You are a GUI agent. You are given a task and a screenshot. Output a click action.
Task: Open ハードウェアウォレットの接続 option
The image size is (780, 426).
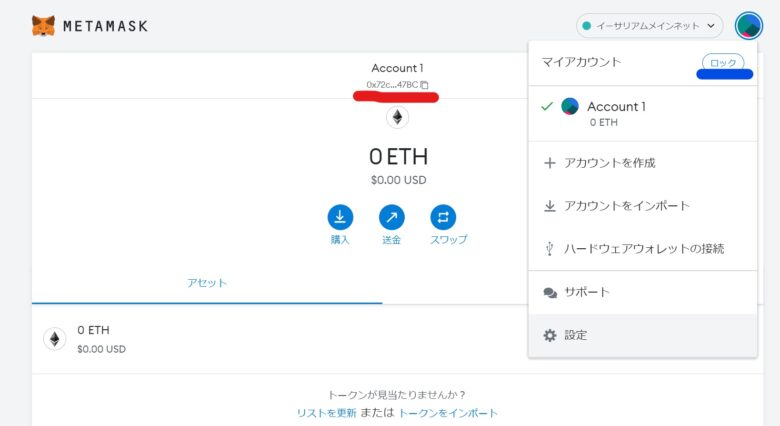click(x=643, y=248)
